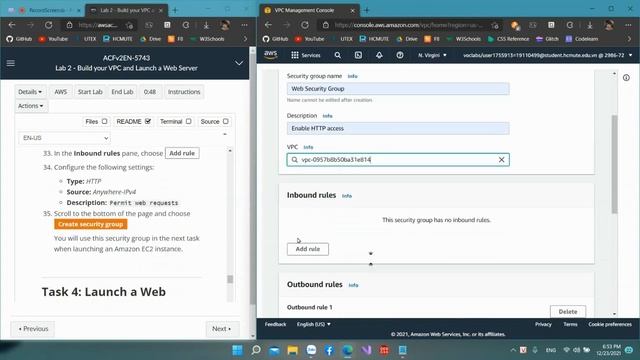
Task: Open a new tab in VPC console window
Action: pyautogui.click(x=367, y=10)
